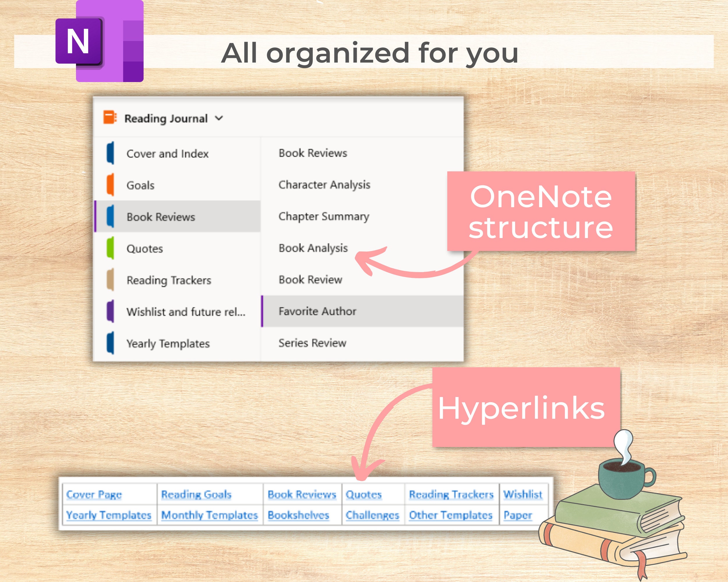Image resolution: width=728 pixels, height=582 pixels.
Task: Open the Character Analysis page
Action: click(x=324, y=185)
